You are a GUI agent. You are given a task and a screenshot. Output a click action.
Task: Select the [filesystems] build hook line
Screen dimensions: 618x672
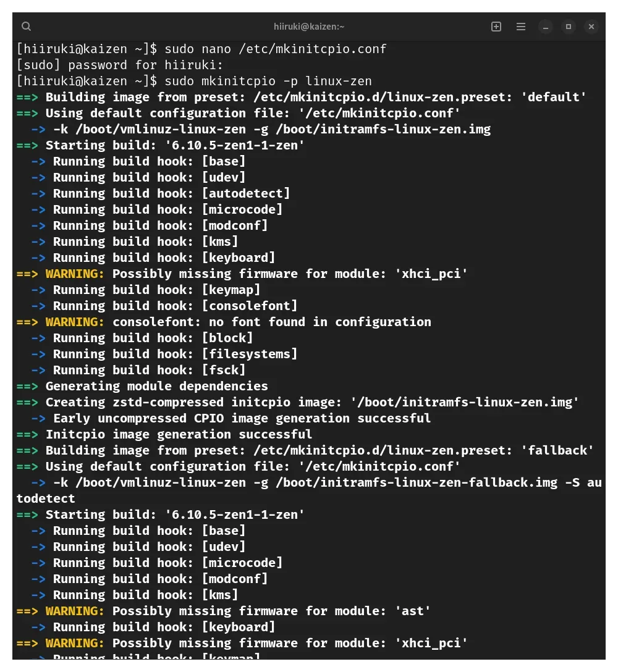(175, 354)
